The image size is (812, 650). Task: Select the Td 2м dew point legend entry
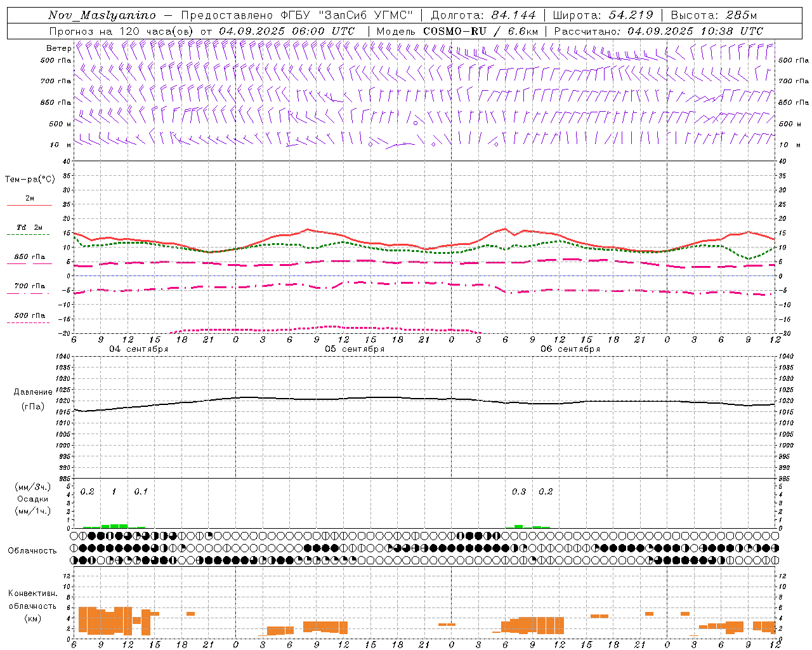tap(30, 227)
